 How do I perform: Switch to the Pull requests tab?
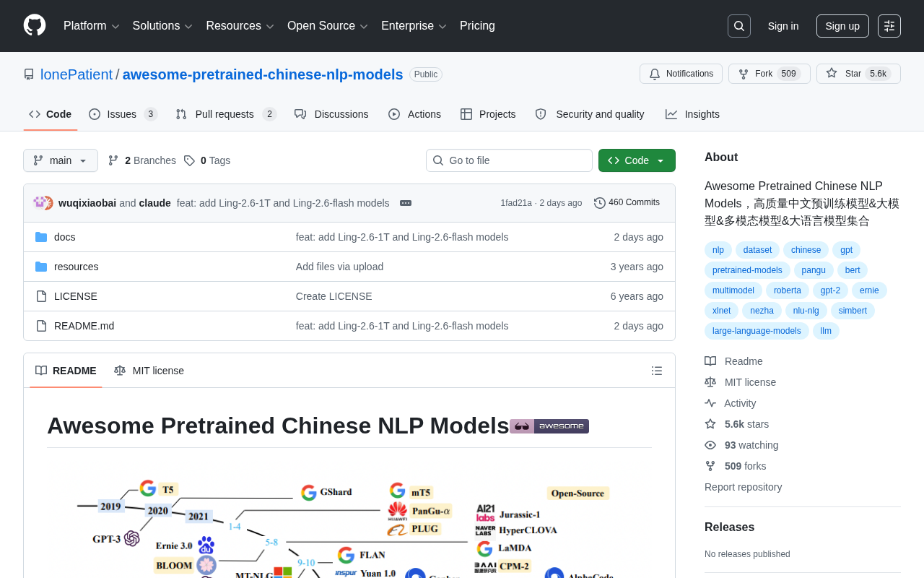click(x=226, y=114)
